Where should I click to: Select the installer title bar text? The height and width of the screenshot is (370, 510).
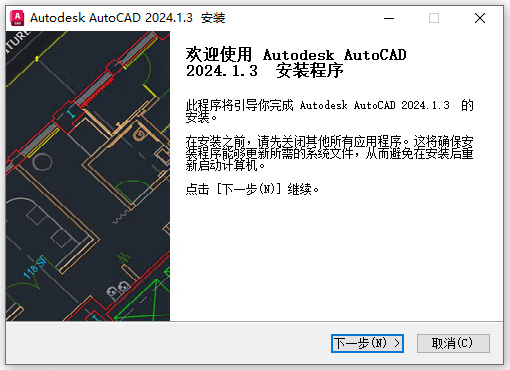pos(128,18)
